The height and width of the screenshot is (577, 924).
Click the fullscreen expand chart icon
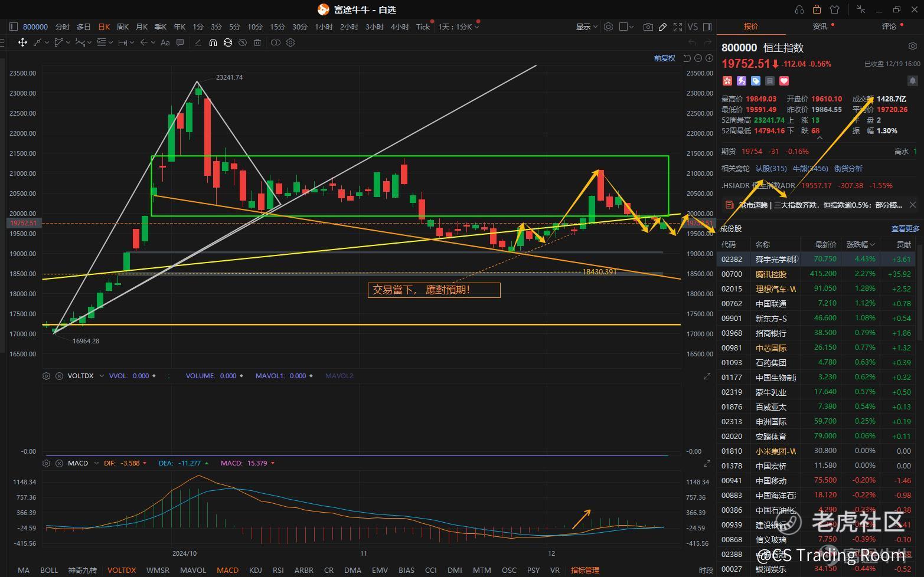coord(678,27)
